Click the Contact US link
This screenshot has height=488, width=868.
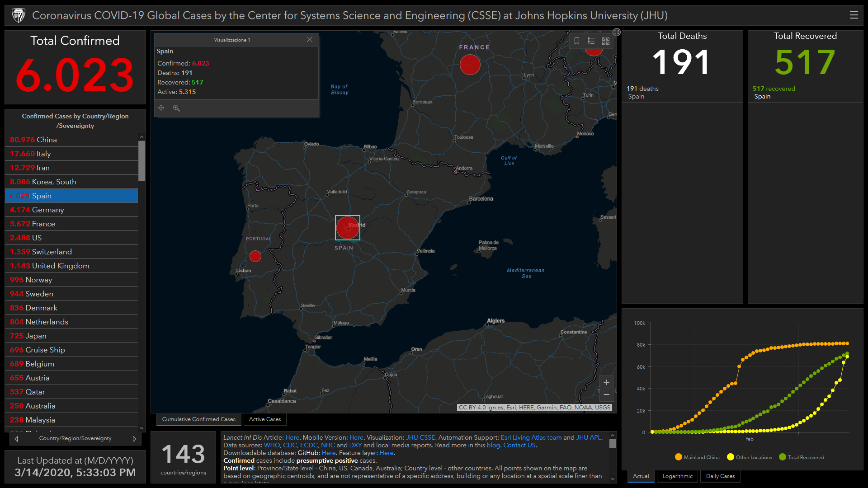pos(519,445)
